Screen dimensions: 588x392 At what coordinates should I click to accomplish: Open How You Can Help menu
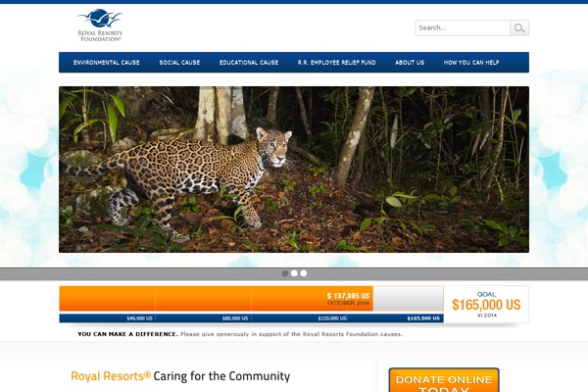(x=471, y=63)
